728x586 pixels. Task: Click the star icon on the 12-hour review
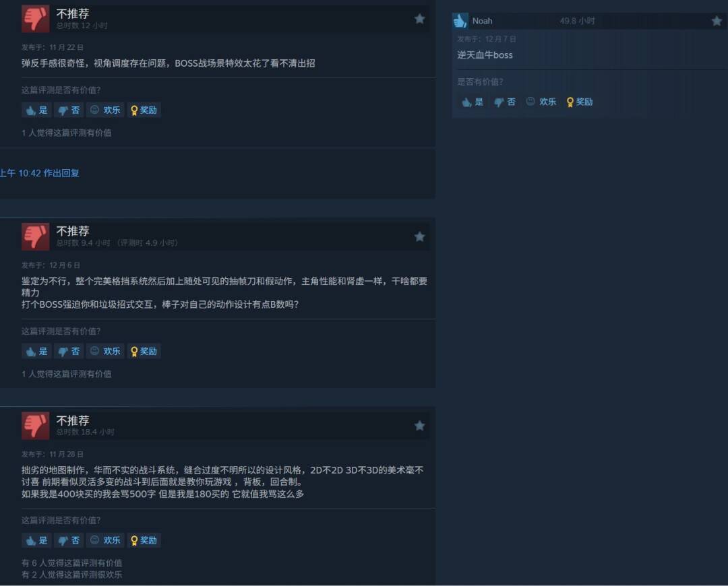(x=419, y=19)
